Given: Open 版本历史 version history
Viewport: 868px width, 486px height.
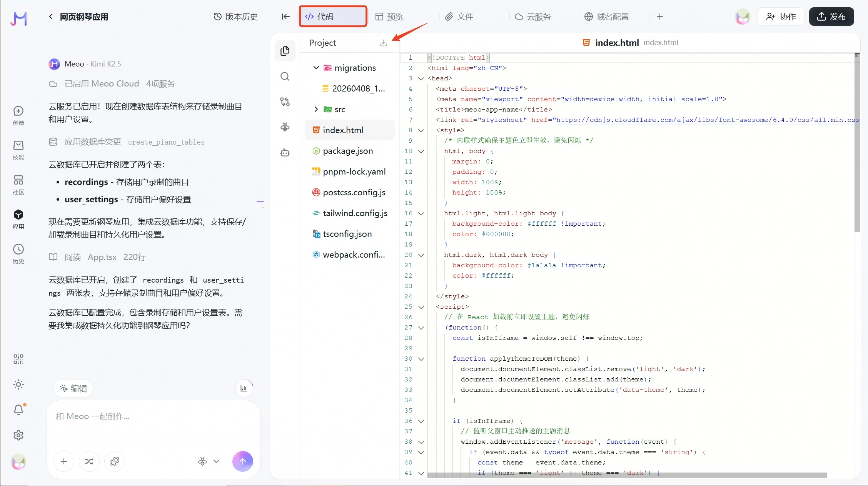Looking at the screenshot, I should 235,17.
